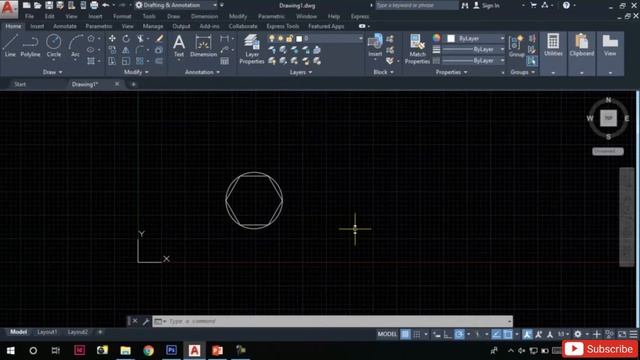Click the Move tool in Modify panel
Viewport: 640px width, 360px height.
(x=112, y=38)
